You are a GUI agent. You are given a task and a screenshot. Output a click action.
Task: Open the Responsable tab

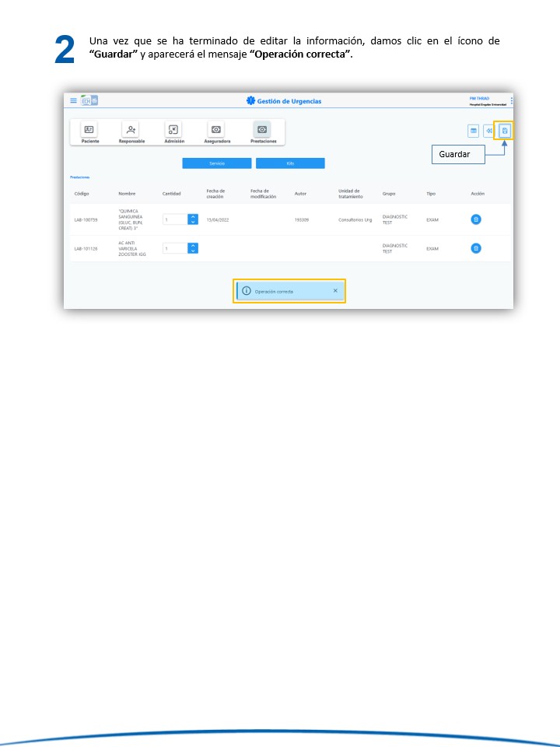click(131, 132)
